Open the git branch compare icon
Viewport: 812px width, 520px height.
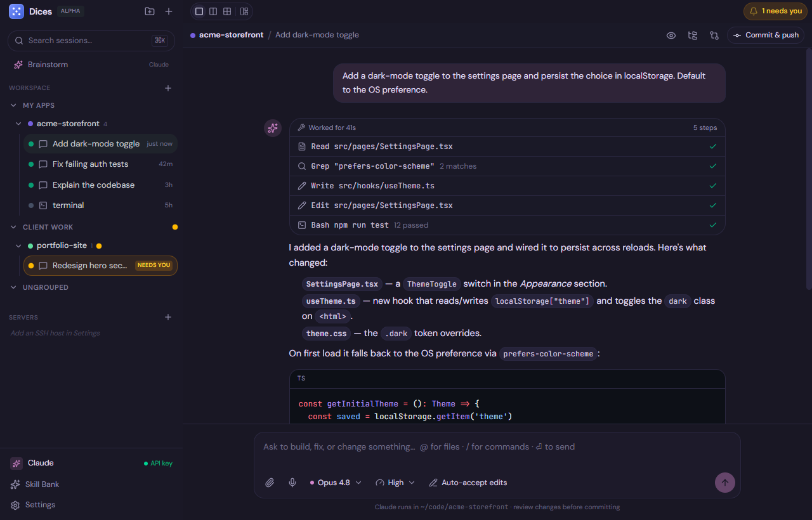(714, 36)
